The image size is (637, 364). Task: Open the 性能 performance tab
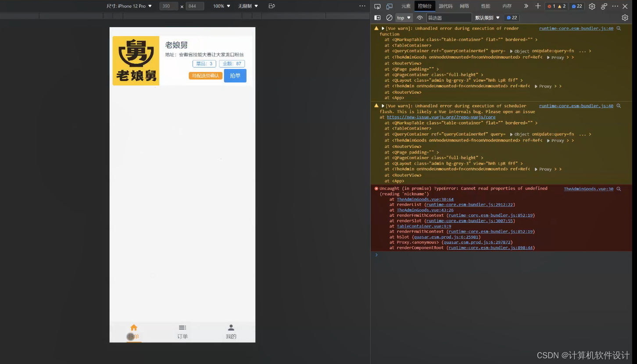pos(486,6)
